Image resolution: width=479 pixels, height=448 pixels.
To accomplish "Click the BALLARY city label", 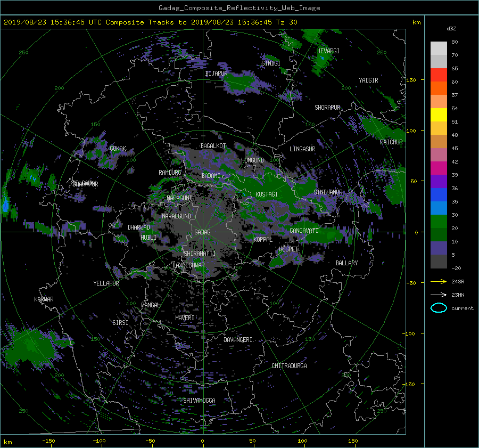I will point(346,263).
